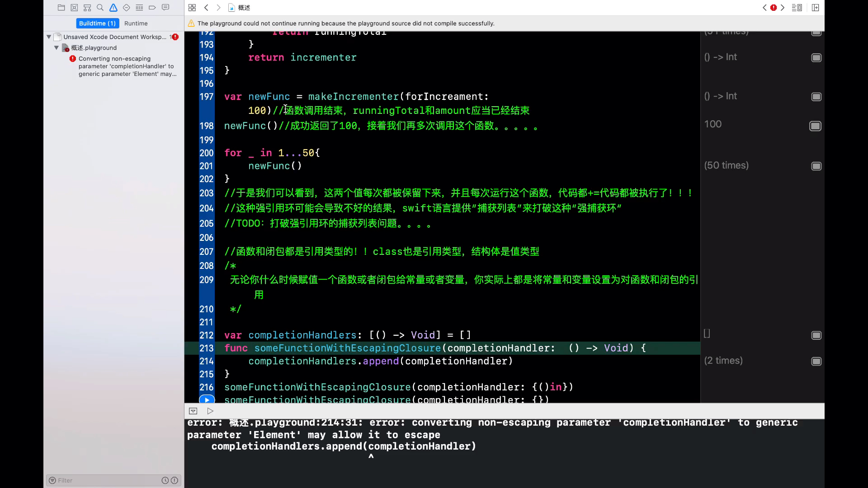Image resolution: width=868 pixels, height=488 pixels.
Task: Select the Issue navigator warning icon
Action: coord(113,8)
